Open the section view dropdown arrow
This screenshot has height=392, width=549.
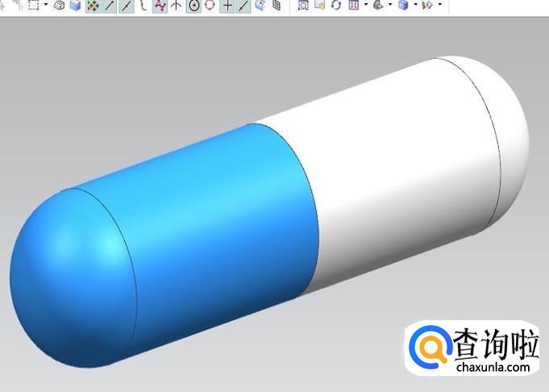click(440, 5)
